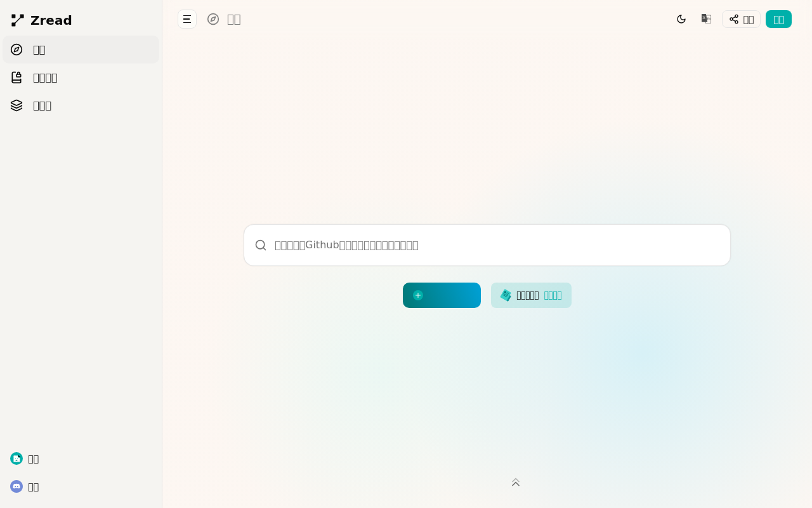Expand the double chevron up arrow
This screenshot has width=812, height=508.
[x=516, y=483]
